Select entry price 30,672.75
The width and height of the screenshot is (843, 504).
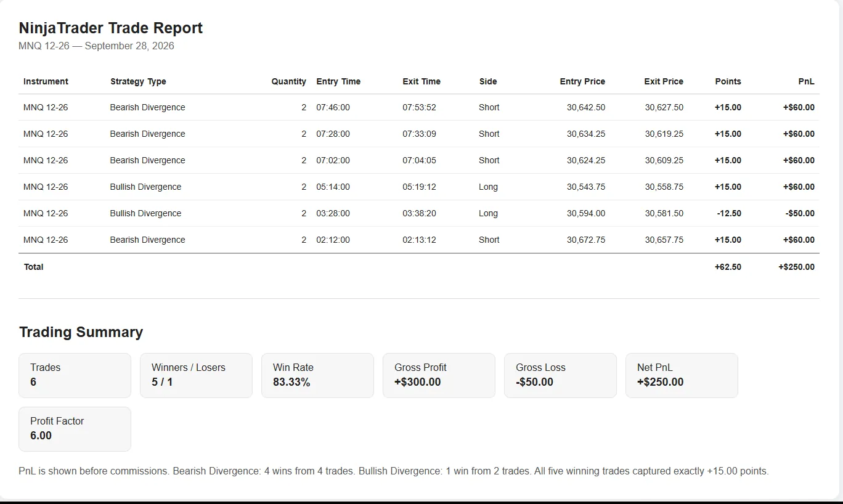click(586, 240)
